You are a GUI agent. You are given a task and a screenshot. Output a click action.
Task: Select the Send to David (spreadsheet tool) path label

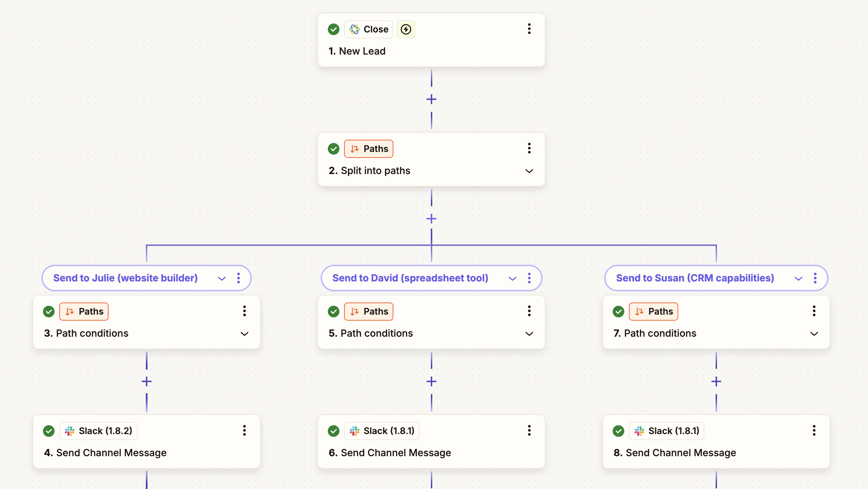pos(410,278)
